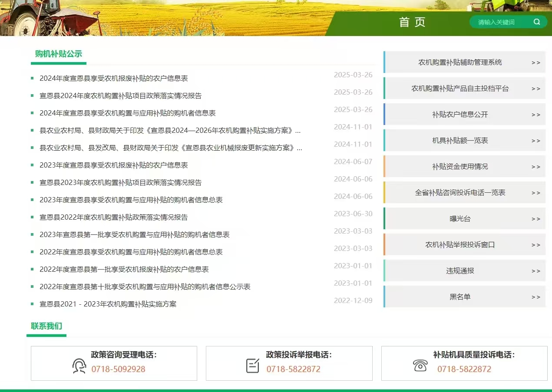Type in the 请输入关键词 search field
Screen dimensions: 552x392
[499, 22]
